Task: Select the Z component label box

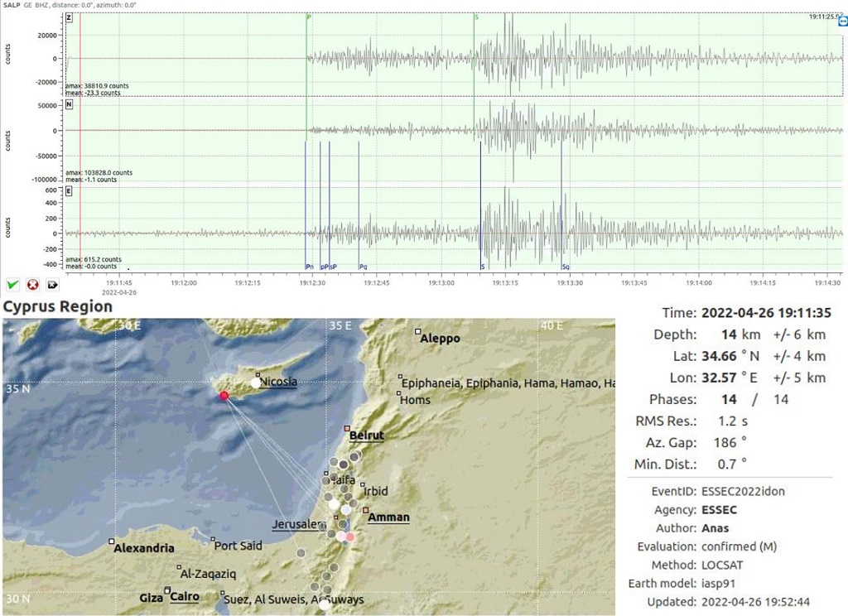Action: pyautogui.click(x=69, y=17)
